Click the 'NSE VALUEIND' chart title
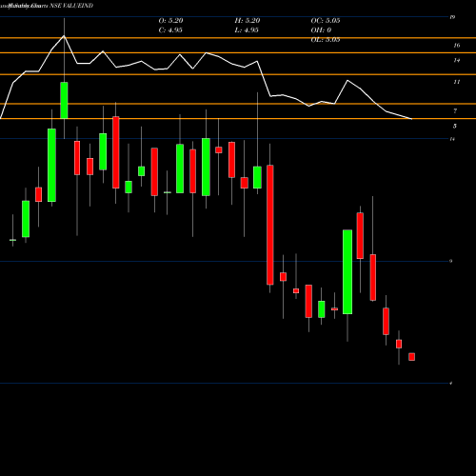Image resolution: width=476 pixels, height=476 pixels. click(x=71, y=6)
